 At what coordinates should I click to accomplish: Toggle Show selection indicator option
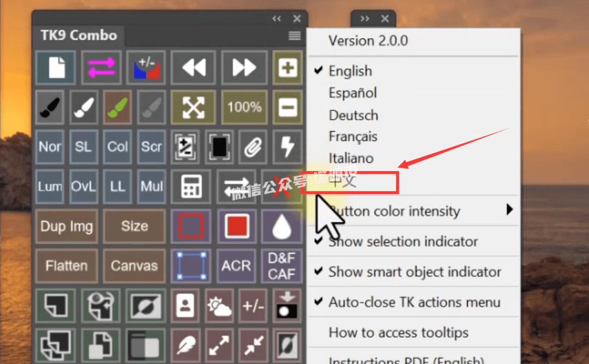413,241
